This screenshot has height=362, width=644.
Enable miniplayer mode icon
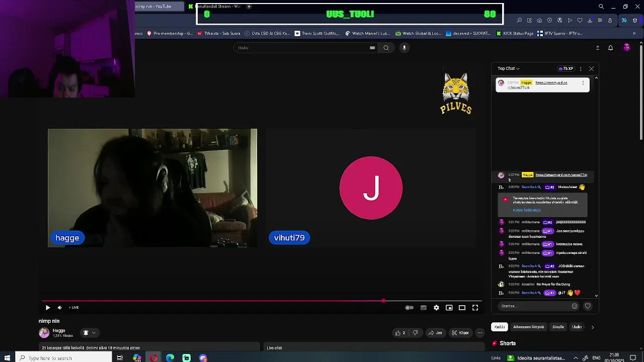click(449, 308)
